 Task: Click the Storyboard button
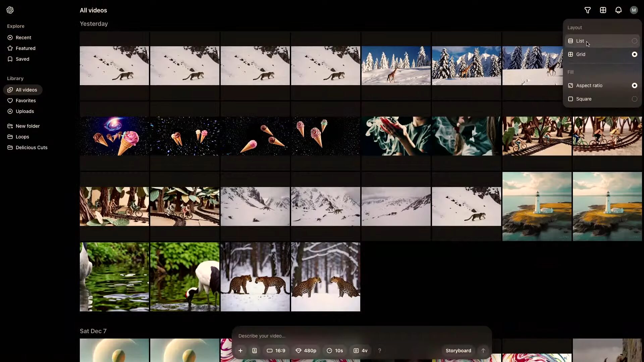click(458, 351)
